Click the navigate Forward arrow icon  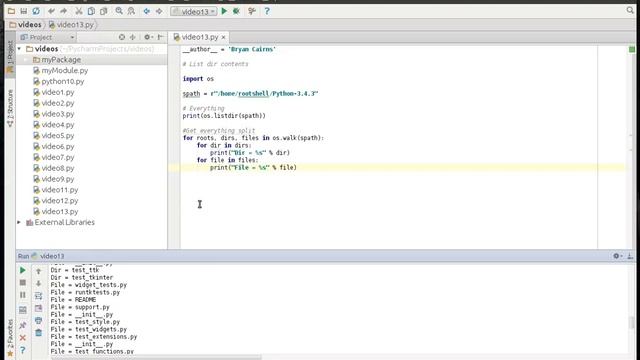[x=159, y=11]
